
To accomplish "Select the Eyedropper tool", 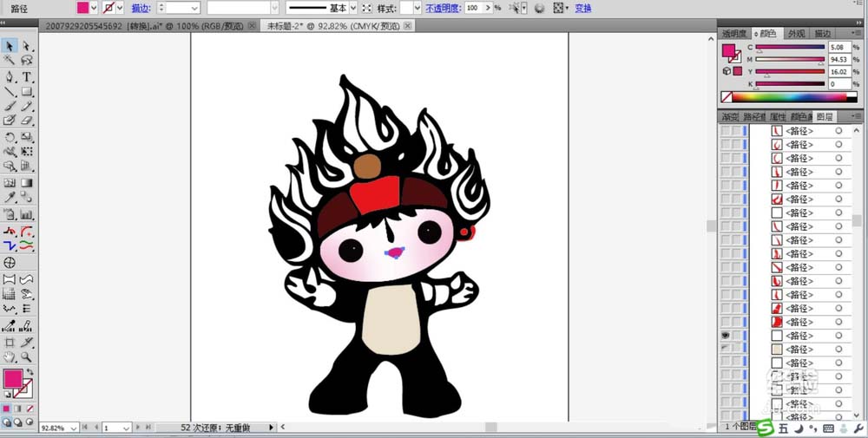I will click(10, 197).
